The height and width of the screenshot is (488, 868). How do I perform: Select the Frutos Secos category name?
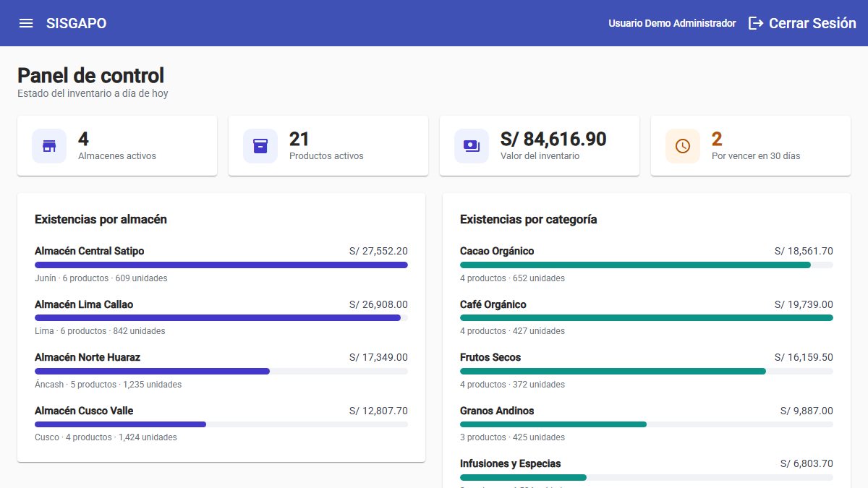(490, 357)
